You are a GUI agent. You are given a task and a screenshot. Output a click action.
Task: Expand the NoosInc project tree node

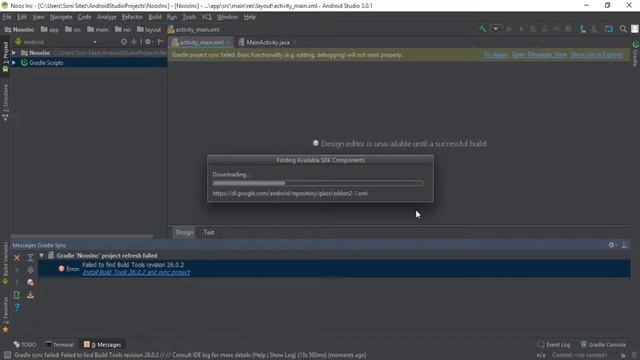pyautogui.click(x=14, y=53)
